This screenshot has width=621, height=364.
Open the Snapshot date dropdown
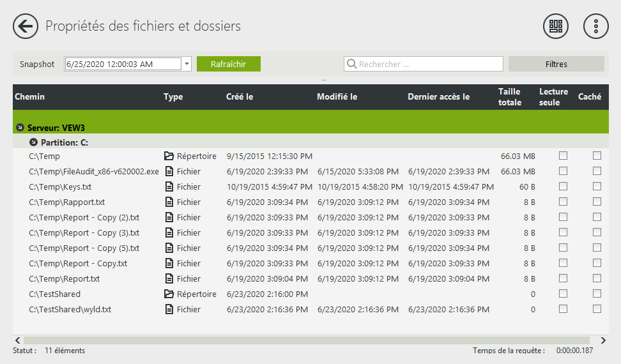(x=186, y=64)
